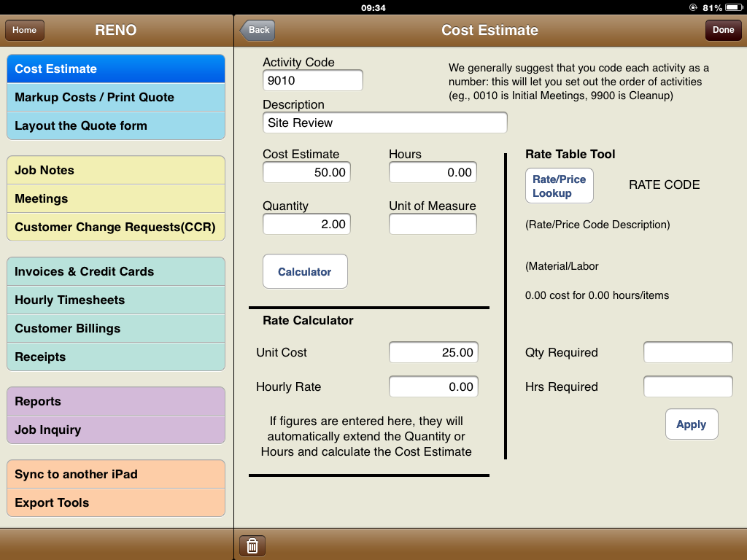Edit the Unit Cost field
The image size is (747, 560).
pos(433,352)
